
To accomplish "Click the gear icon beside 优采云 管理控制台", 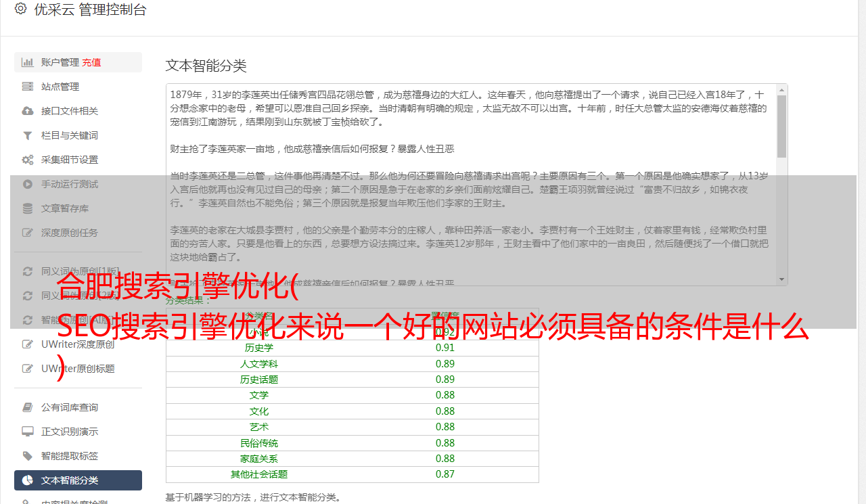I will [20, 9].
